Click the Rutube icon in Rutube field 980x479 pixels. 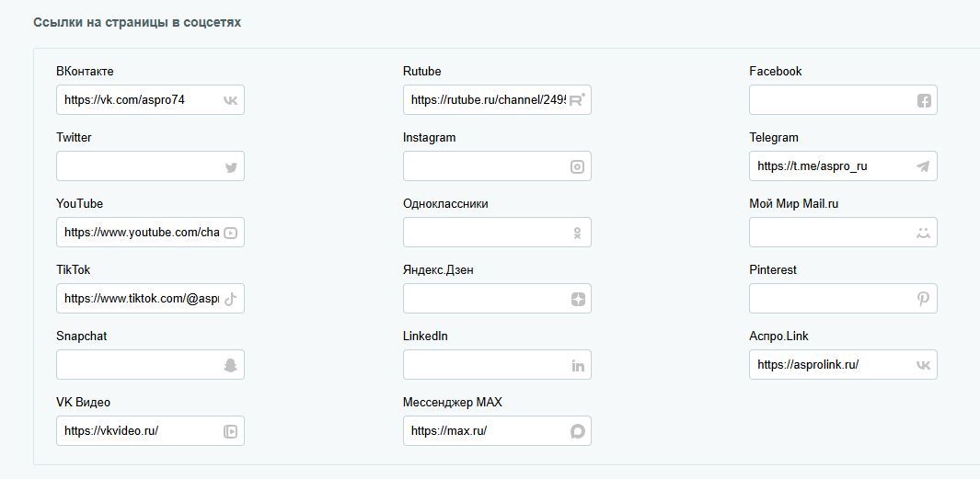coord(577,100)
